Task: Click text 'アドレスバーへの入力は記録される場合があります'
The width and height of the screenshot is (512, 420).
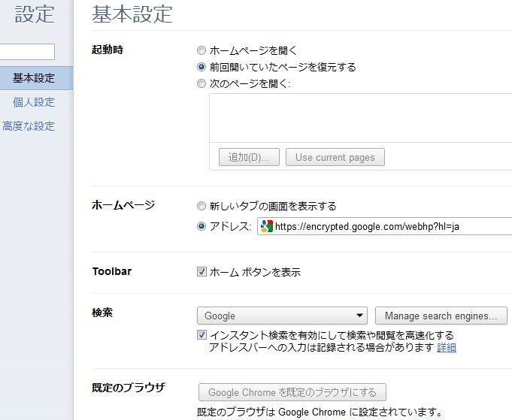Action: coord(321,348)
